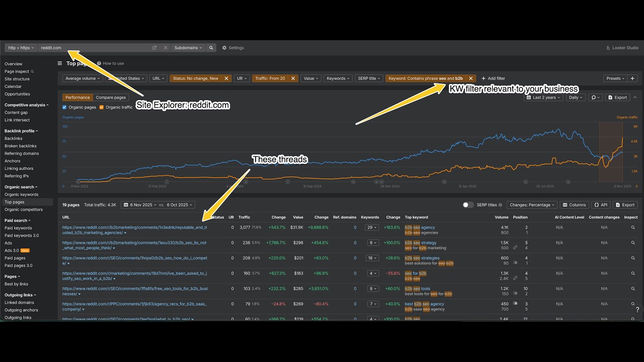
Task: Uncheck the Organic pages checkbox
Action: [x=64, y=107]
